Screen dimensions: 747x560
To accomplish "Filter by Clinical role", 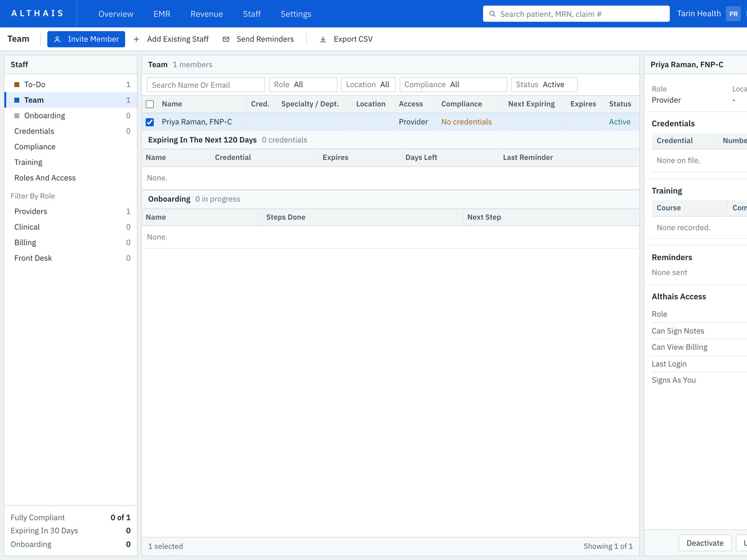I will 71,227.
